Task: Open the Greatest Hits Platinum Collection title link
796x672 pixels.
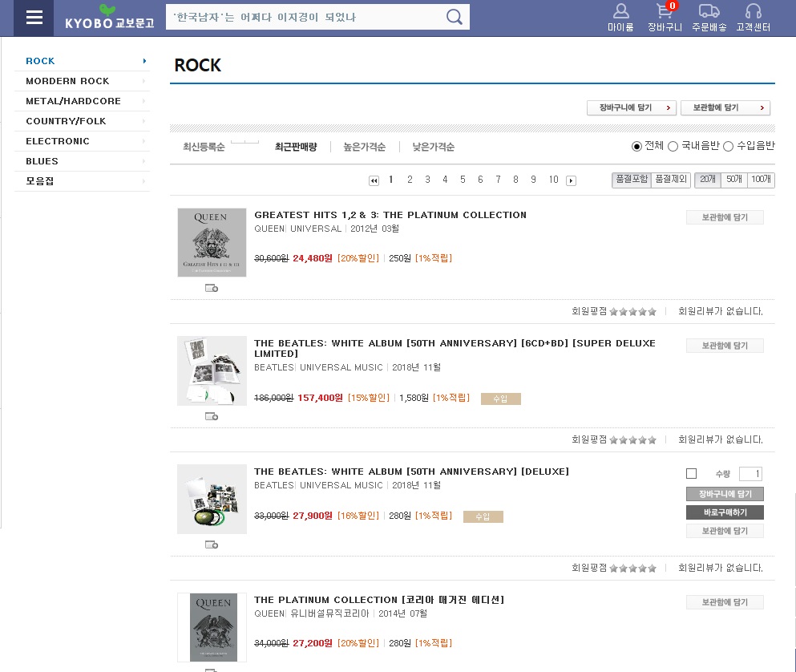Action: (390, 215)
